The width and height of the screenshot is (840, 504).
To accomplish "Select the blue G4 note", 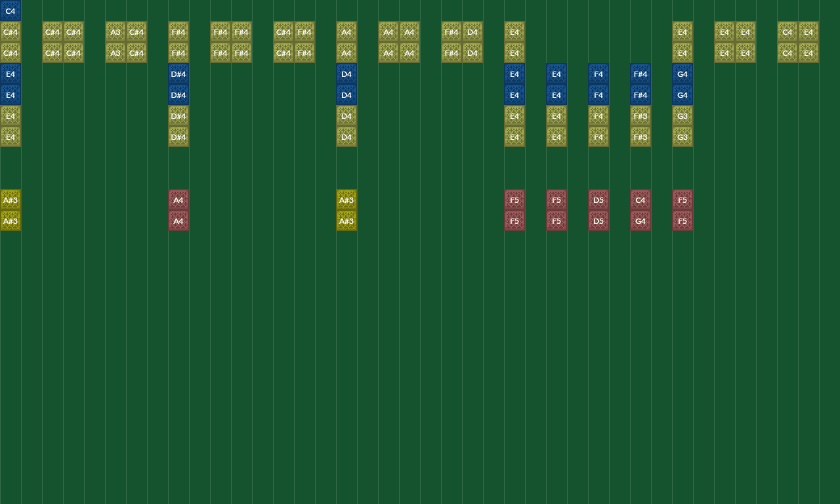I will click(x=682, y=74).
